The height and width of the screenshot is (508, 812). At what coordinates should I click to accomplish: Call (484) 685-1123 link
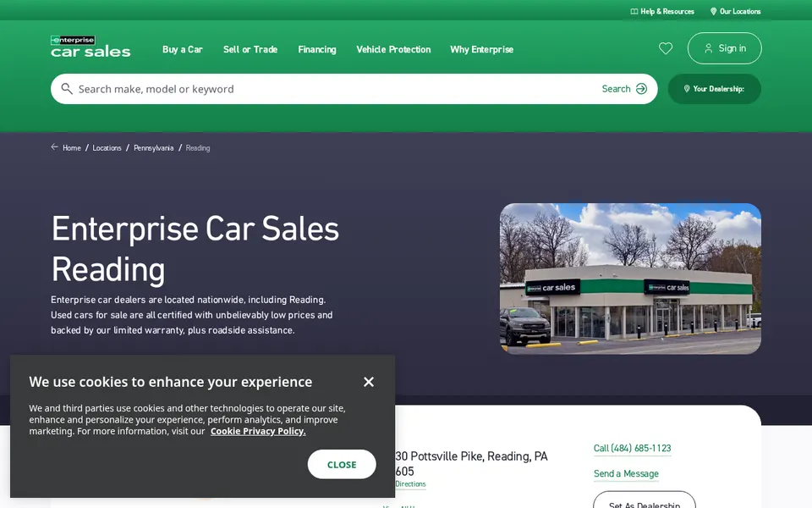pos(633,449)
